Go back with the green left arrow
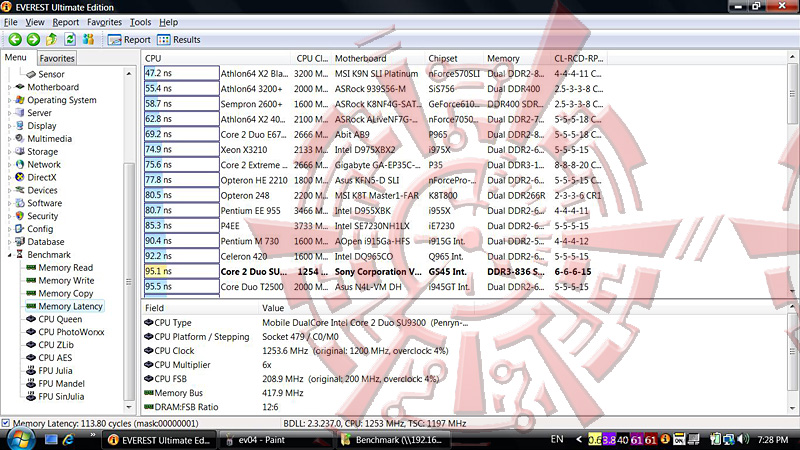 click(x=15, y=39)
